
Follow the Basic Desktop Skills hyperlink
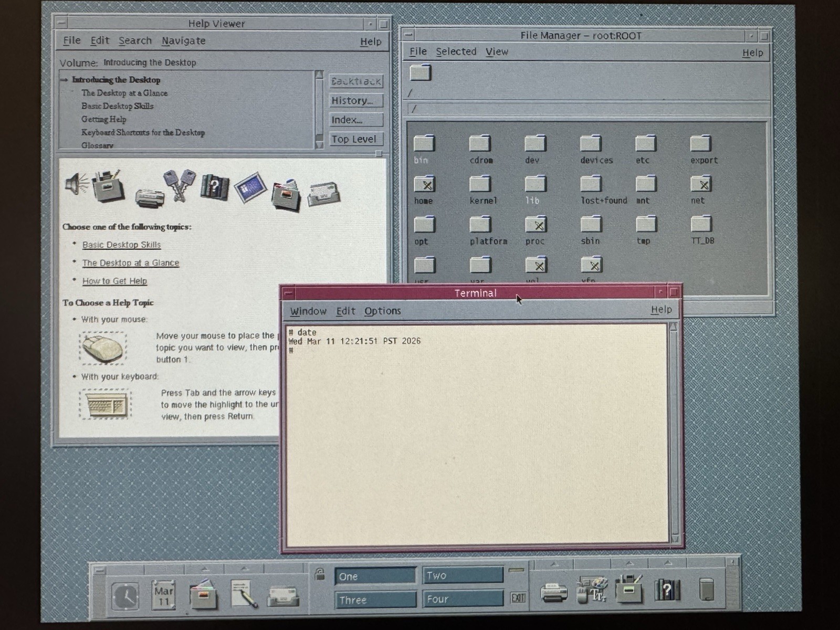pos(121,245)
